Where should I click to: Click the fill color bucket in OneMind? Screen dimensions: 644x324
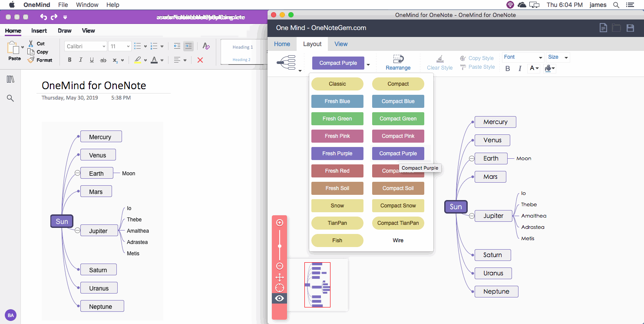point(548,68)
